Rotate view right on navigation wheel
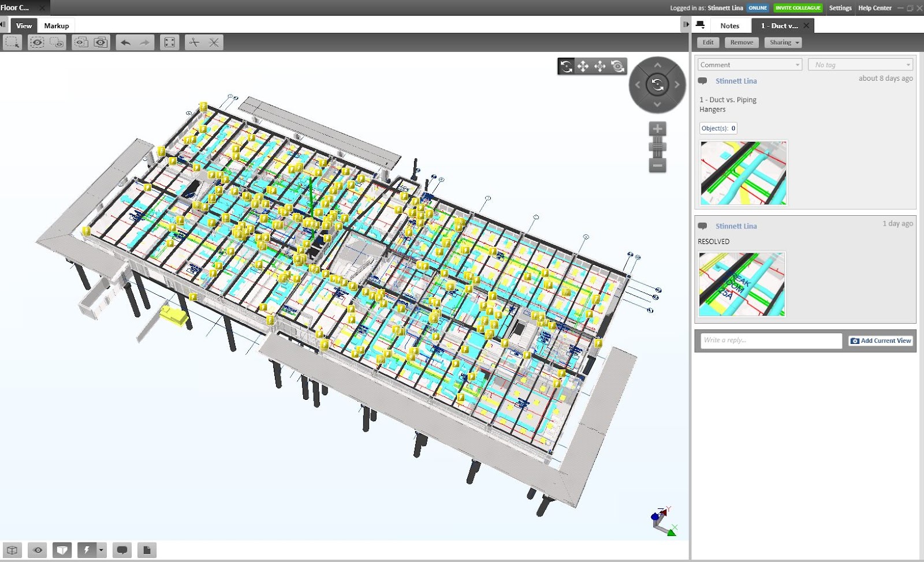The image size is (924, 562). click(x=677, y=85)
